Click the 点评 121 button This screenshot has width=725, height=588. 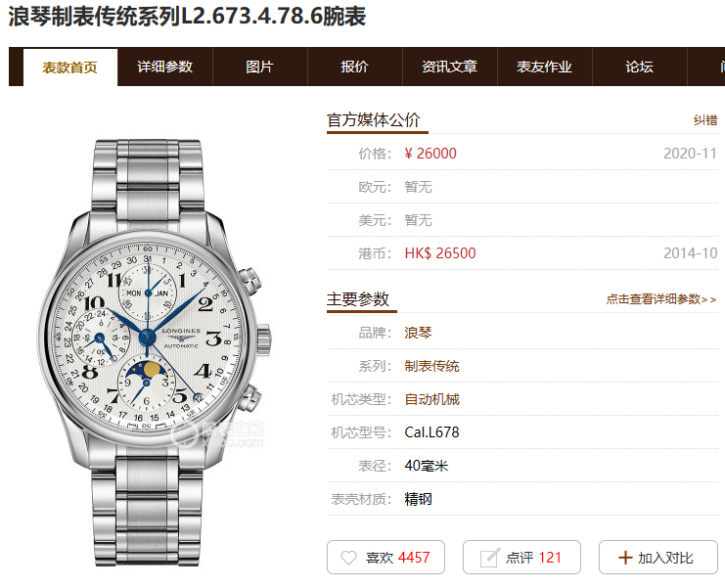click(x=522, y=558)
